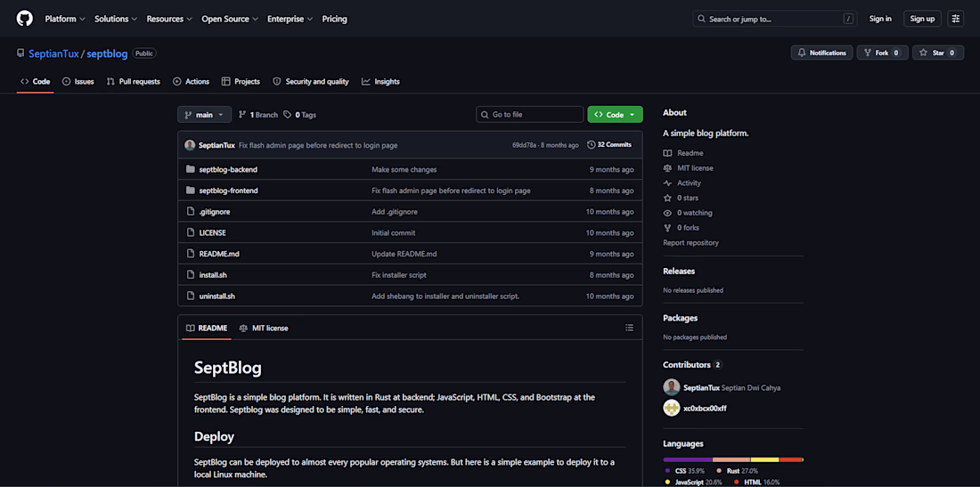Click the MIT license scale icon in About
Screen dimensions: 980x487
pos(667,168)
